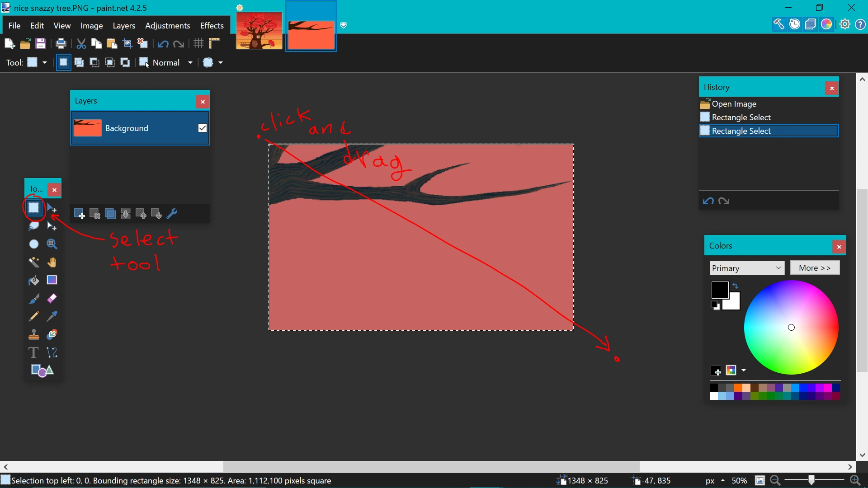Toggle rulers display icon

tap(214, 44)
